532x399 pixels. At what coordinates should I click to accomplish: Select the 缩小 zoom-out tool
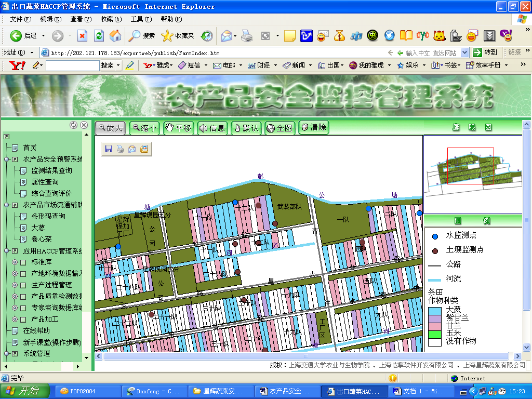pyautogui.click(x=144, y=128)
